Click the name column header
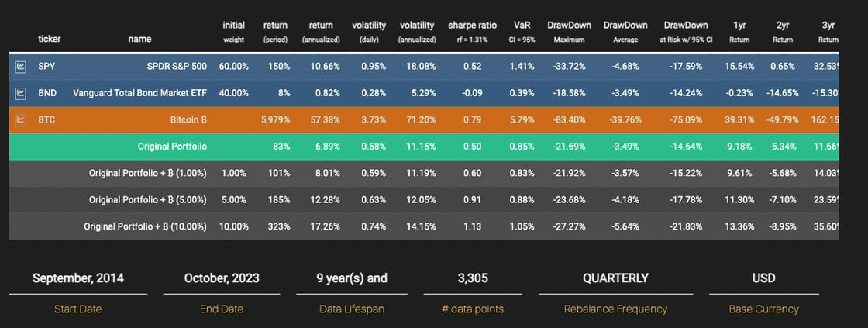Viewport: 868px width, 328px height. click(x=140, y=38)
